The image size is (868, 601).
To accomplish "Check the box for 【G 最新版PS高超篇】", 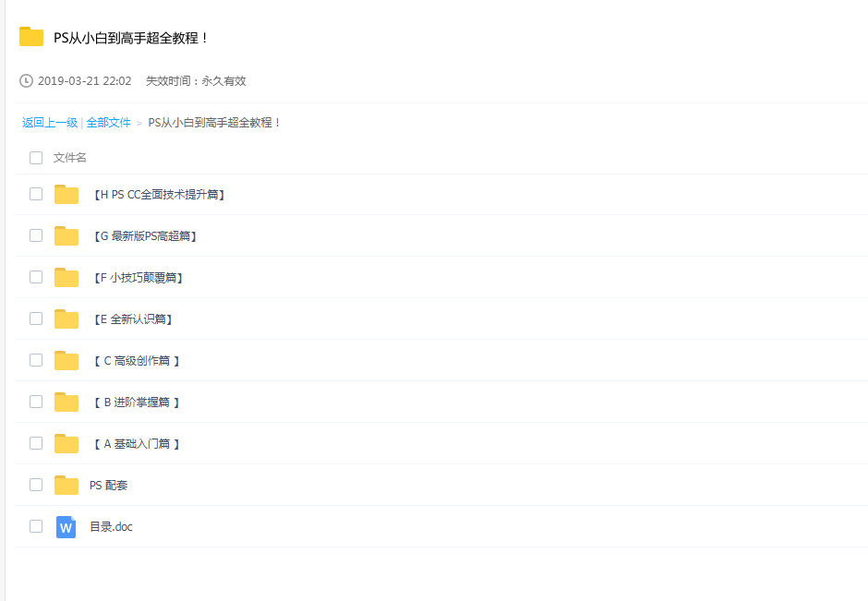I will click(36, 235).
